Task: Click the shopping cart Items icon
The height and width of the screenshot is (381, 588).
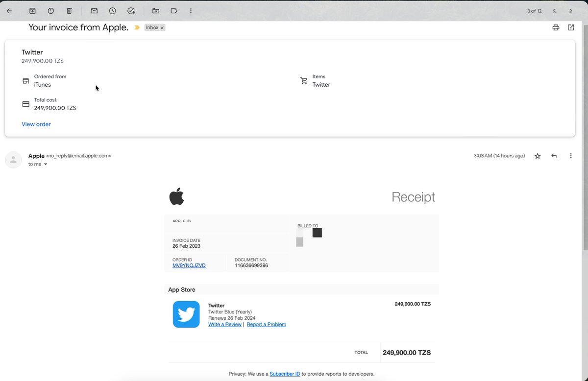Action: click(304, 81)
